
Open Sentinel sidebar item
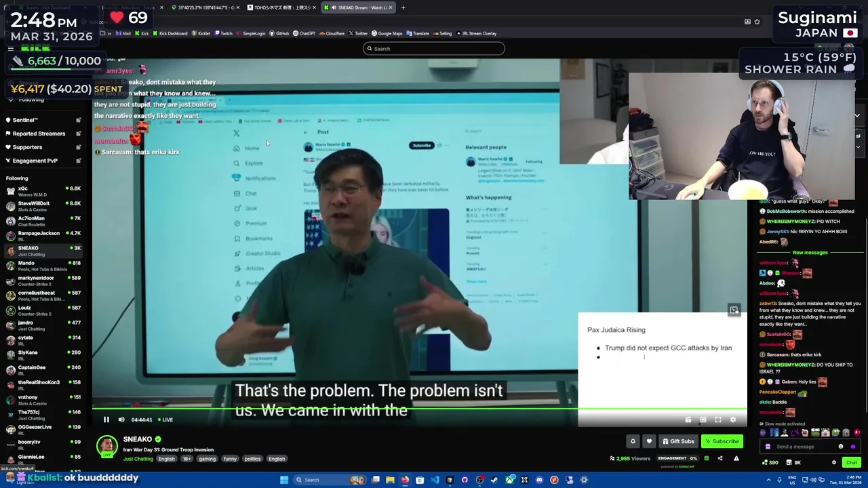coord(25,120)
